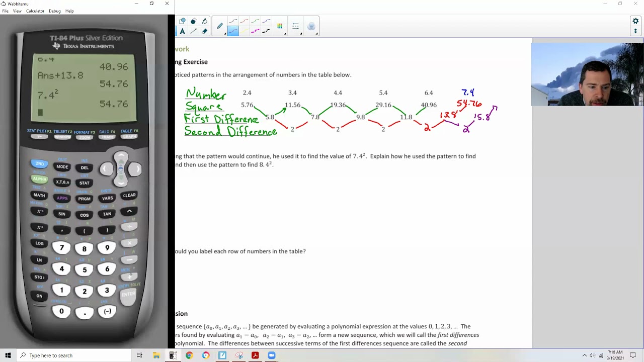Open the pen type dropdown arrow

[x=225, y=34]
